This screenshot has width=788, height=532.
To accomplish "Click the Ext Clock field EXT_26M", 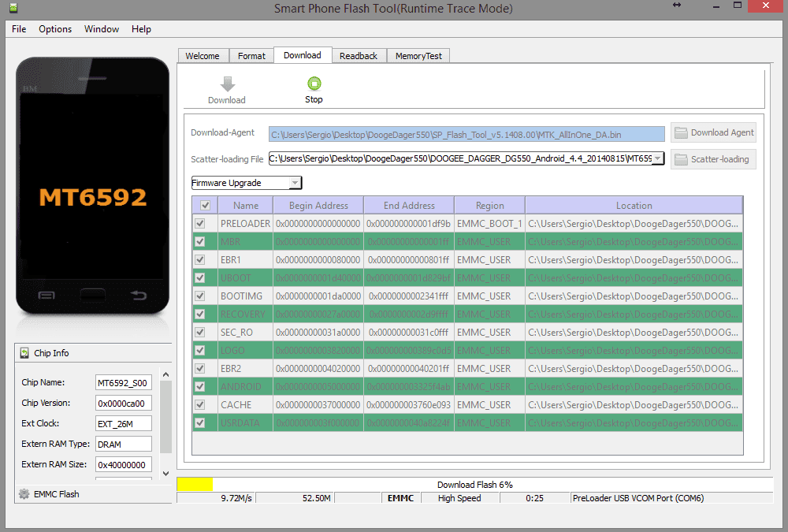I will [124, 424].
